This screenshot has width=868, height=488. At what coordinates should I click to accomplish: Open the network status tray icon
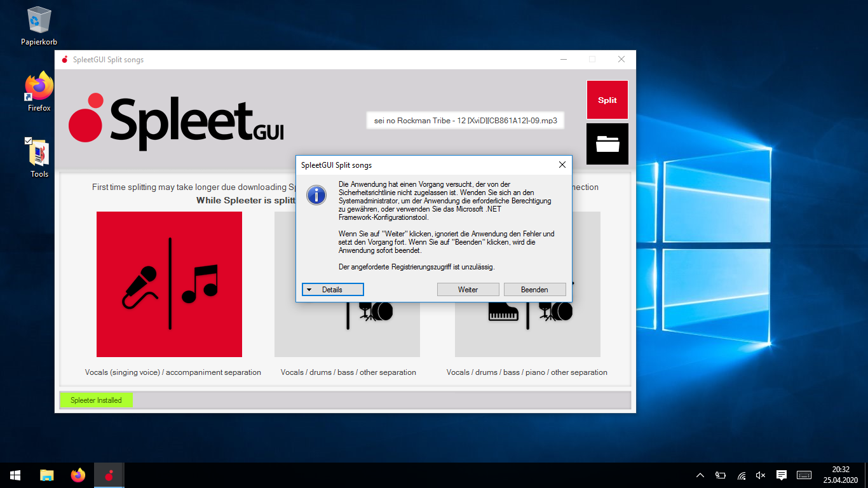point(740,475)
